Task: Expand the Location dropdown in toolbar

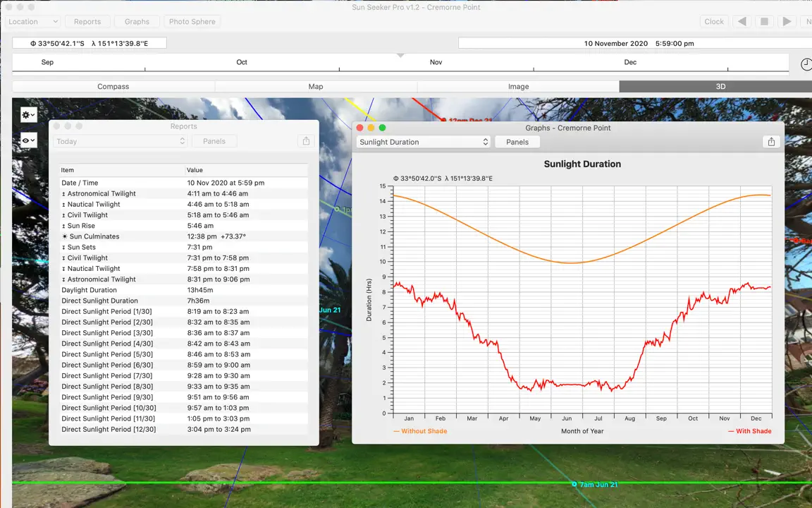Action: click(x=33, y=21)
